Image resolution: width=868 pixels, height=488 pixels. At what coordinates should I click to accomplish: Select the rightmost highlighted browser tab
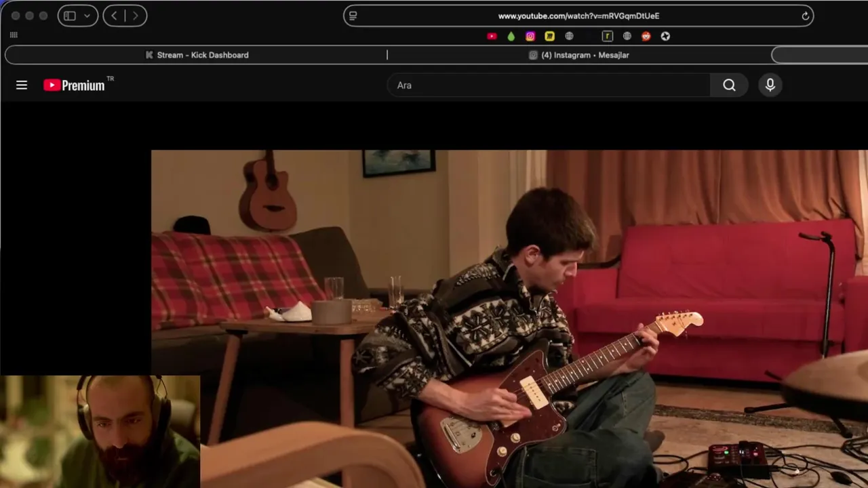tap(820, 55)
